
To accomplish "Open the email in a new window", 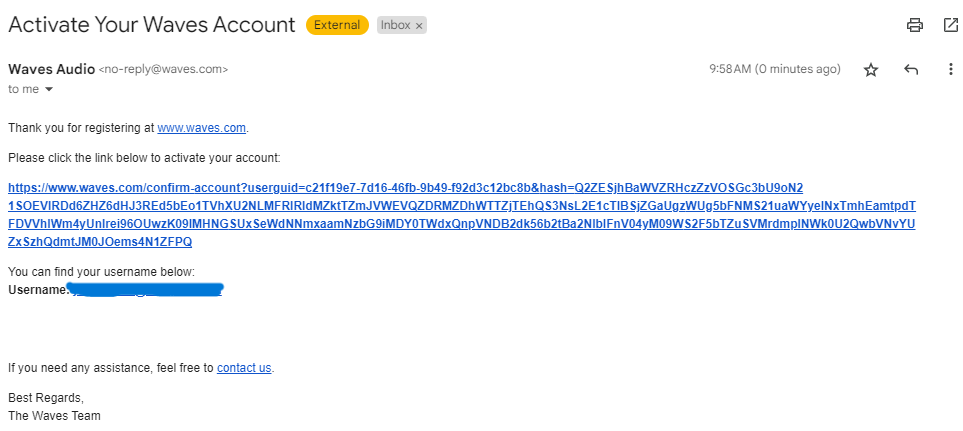I will 950,25.
